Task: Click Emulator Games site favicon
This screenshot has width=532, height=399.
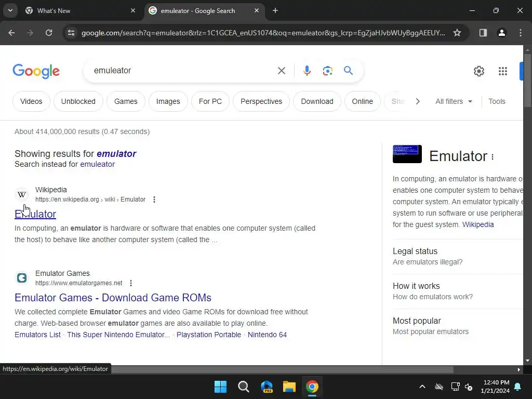Action: (x=22, y=278)
